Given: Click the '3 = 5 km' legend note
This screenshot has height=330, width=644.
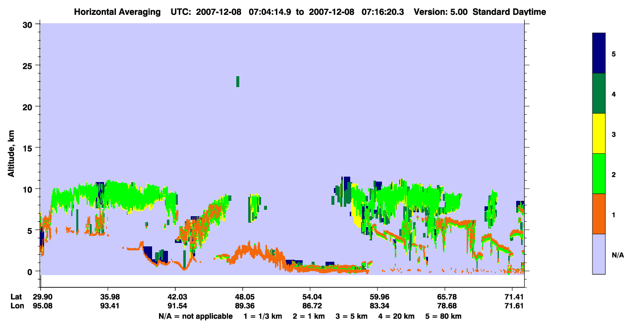Looking at the screenshot, I should (x=352, y=316).
